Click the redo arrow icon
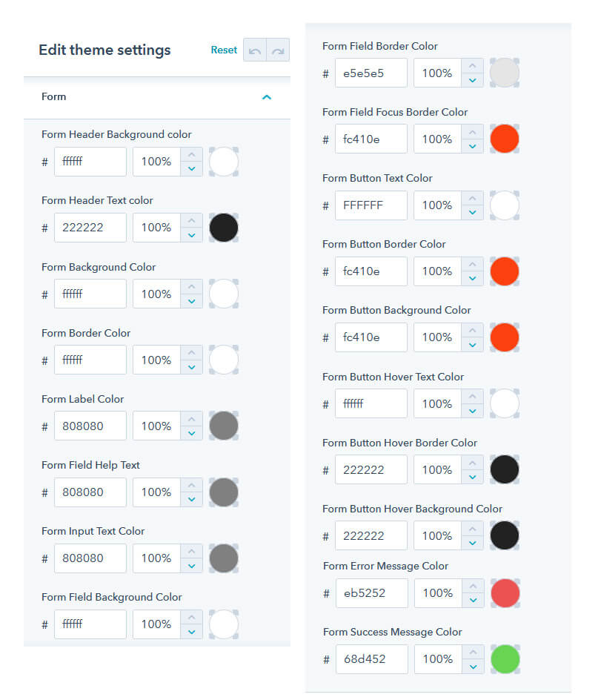Image resolution: width=601 pixels, height=700 pixels. point(278,50)
